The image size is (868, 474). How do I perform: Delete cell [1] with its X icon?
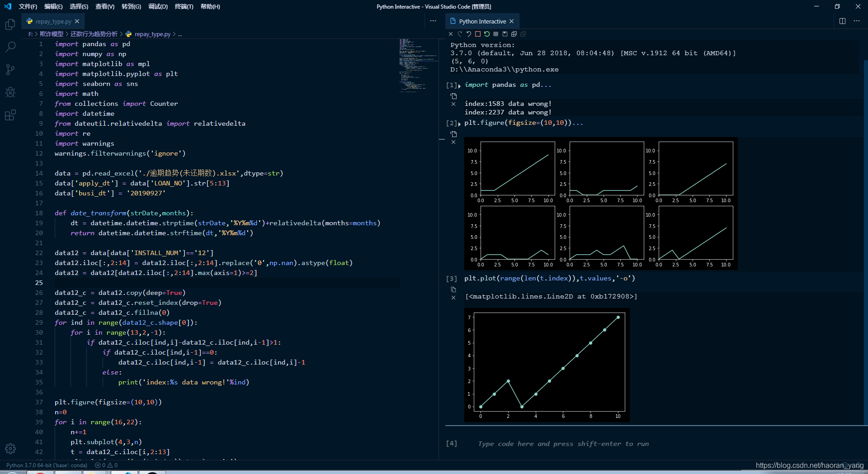453,104
